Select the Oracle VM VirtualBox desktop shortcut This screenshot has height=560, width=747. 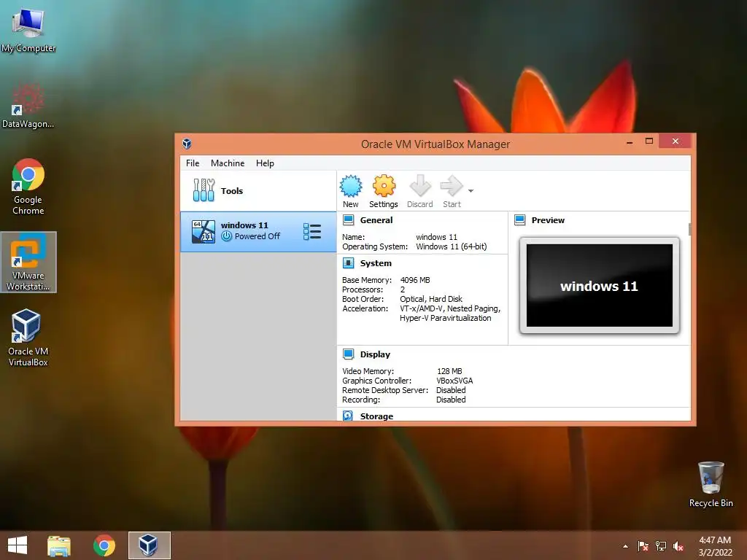[28, 337]
